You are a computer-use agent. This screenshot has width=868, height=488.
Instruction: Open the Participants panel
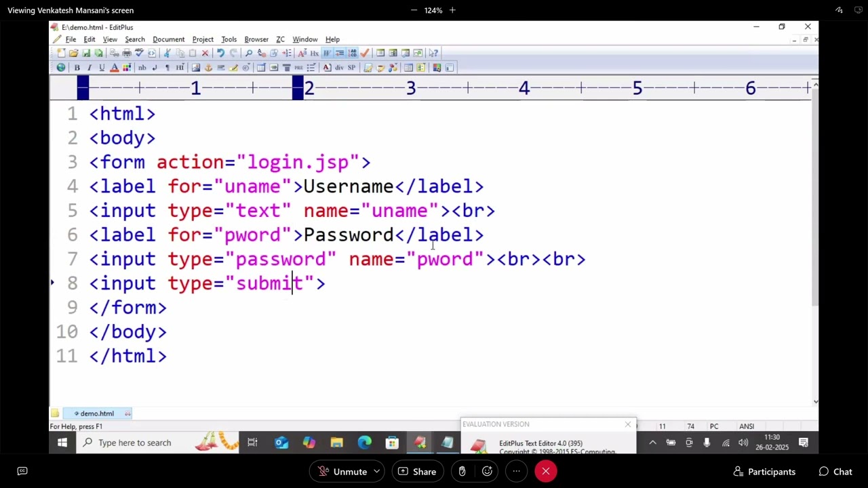click(764, 472)
